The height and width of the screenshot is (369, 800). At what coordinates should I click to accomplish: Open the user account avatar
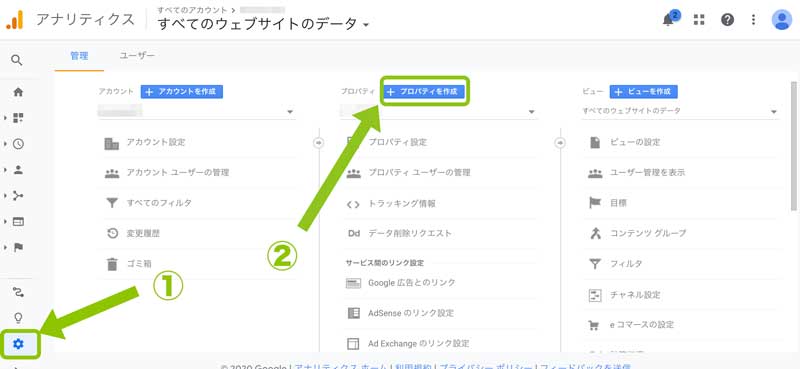click(x=782, y=20)
